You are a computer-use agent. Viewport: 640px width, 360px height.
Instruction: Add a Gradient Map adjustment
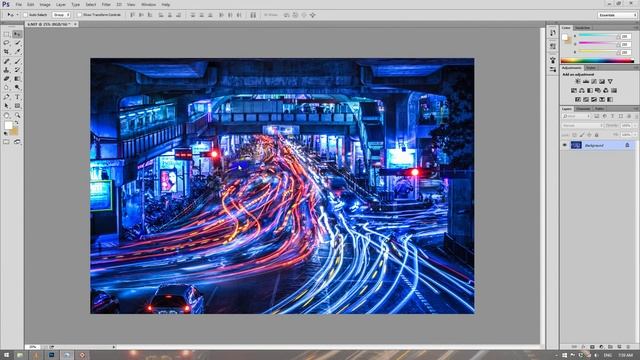(x=610, y=99)
